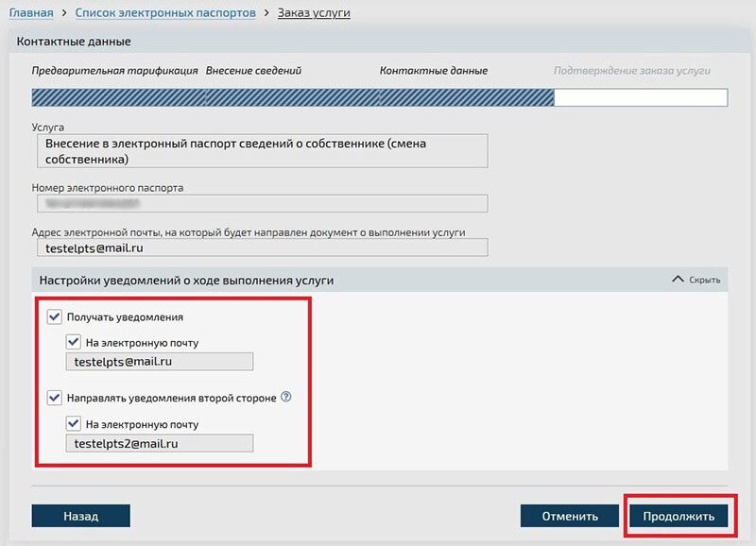Focus the testelpts2@mail.ru email field
756x546 pixels.
tap(160, 443)
